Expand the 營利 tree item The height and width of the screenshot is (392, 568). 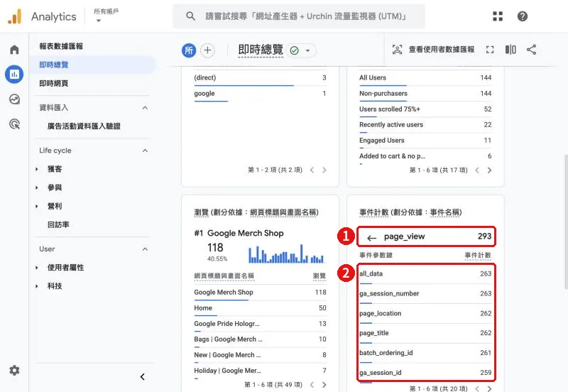(37, 206)
